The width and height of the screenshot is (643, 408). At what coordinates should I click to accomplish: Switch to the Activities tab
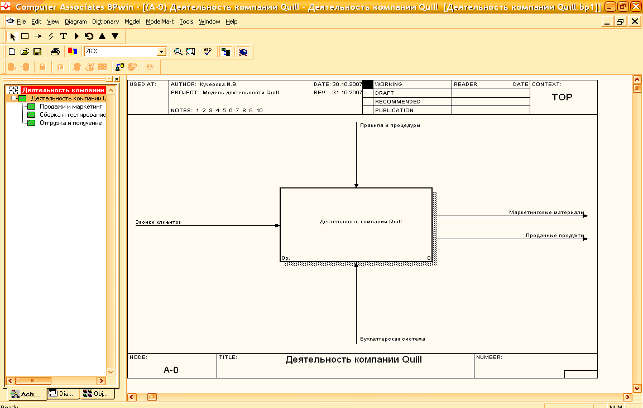(27, 394)
